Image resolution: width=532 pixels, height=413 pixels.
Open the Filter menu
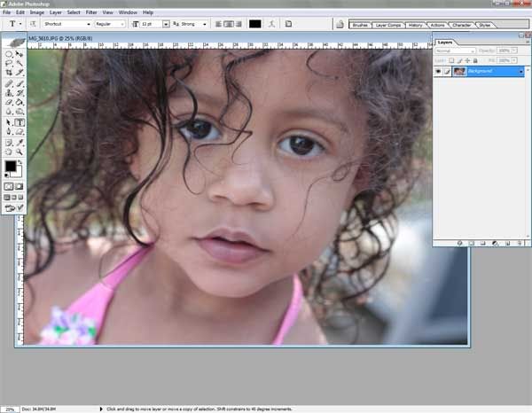click(x=91, y=12)
